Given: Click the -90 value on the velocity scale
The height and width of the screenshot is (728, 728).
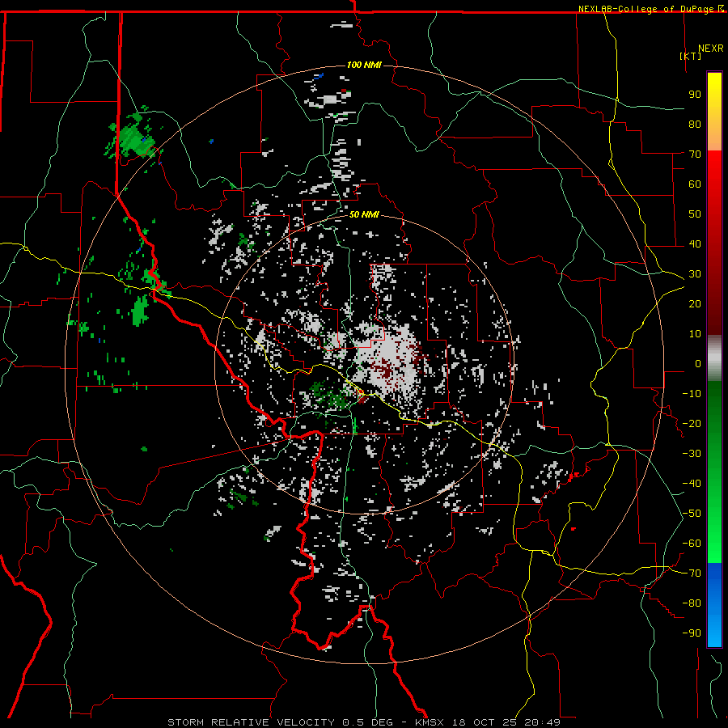Looking at the screenshot, I should click(x=692, y=633).
